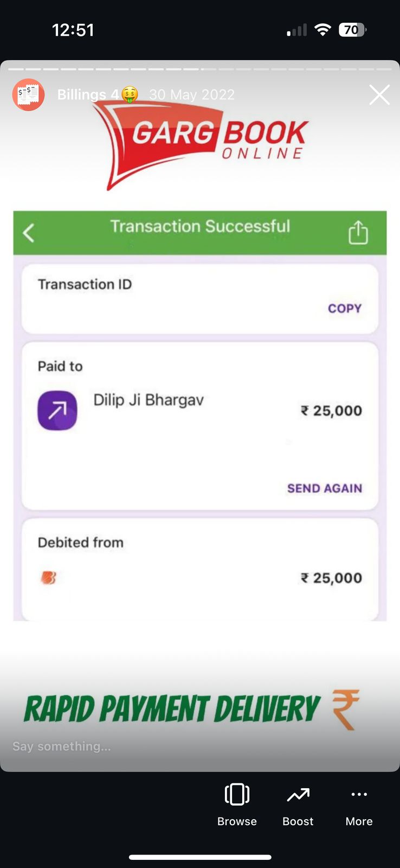Tap the Say something message field
This screenshot has height=868, width=400.
click(62, 746)
